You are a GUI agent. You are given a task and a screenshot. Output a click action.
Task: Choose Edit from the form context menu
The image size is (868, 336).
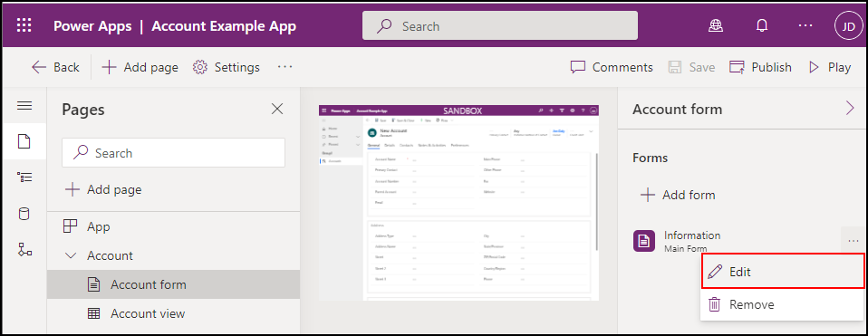[x=782, y=272]
